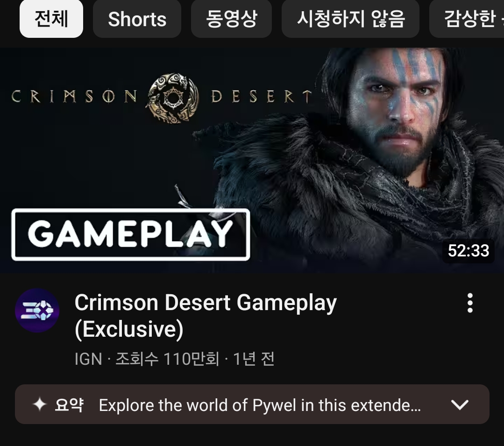Click the sparkle icon beside 요약
This screenshot has width=504, height=446.
pyautogui.click(x=40, y=404)
